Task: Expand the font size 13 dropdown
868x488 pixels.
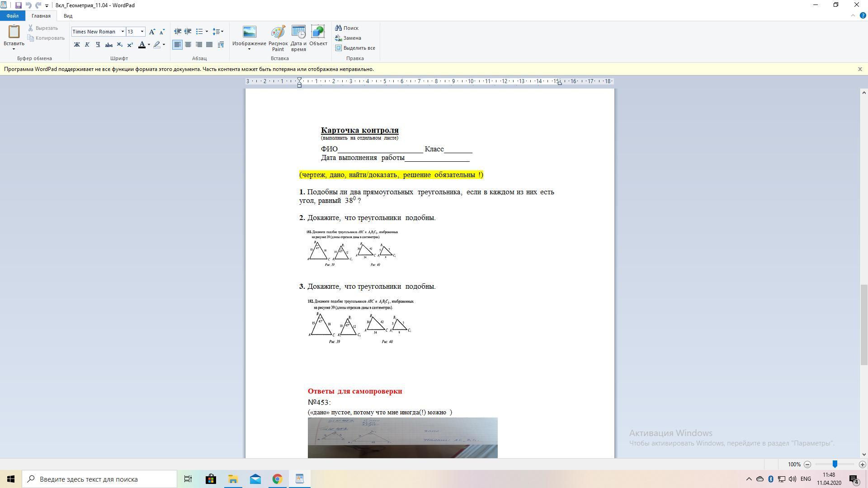Action: click(142, 32)
